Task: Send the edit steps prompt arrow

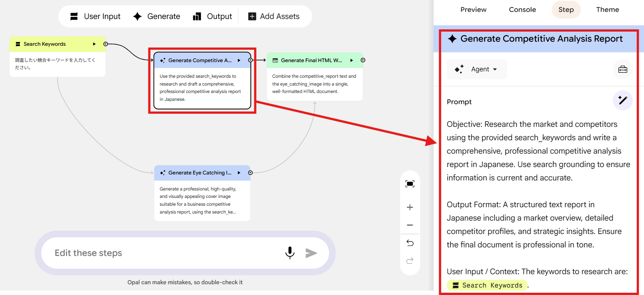Action: [x=311, y=253]
